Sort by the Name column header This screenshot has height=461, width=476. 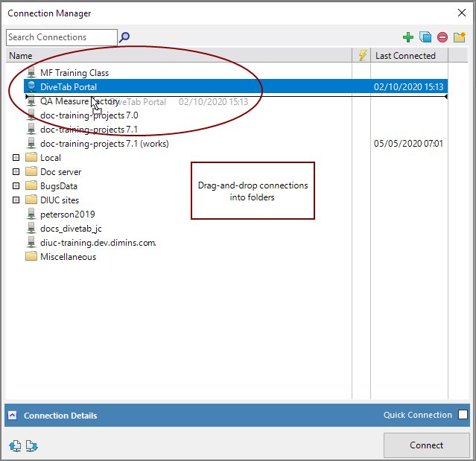coord(179,56)
